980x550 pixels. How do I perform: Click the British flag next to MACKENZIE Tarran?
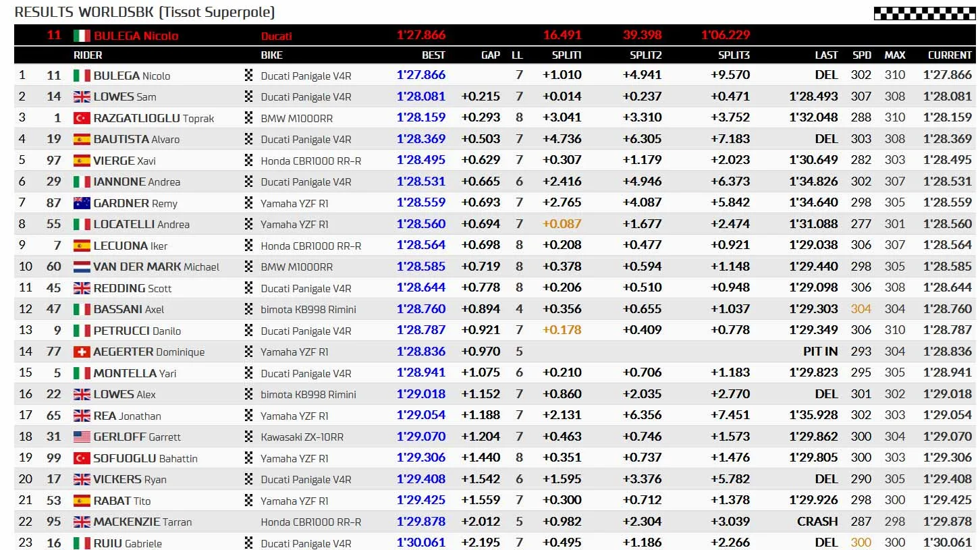click(x=82, y=522)
